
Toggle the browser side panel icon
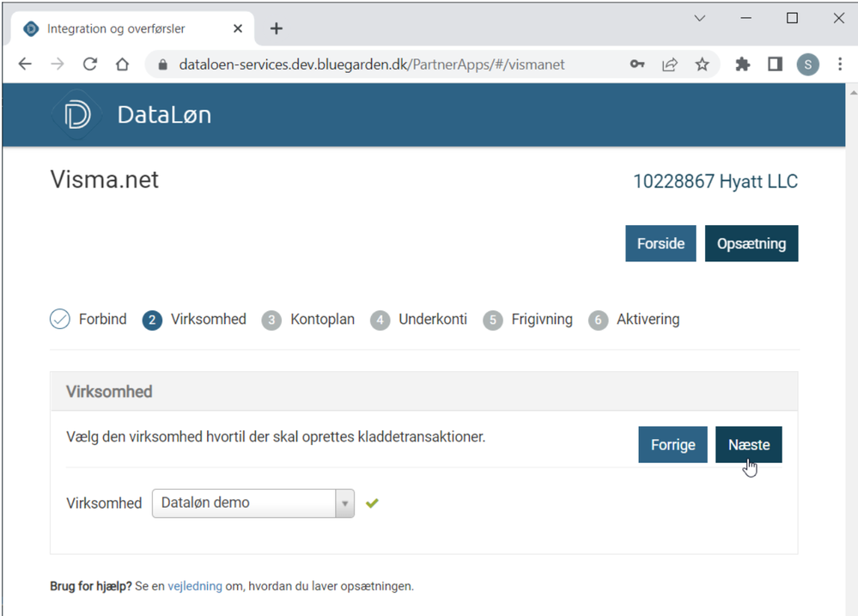pos(775,64)
